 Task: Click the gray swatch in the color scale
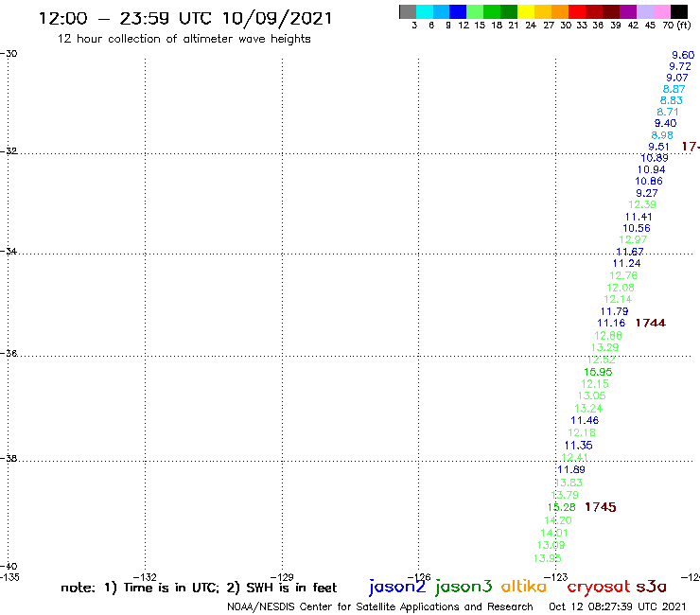coord(408,11)
